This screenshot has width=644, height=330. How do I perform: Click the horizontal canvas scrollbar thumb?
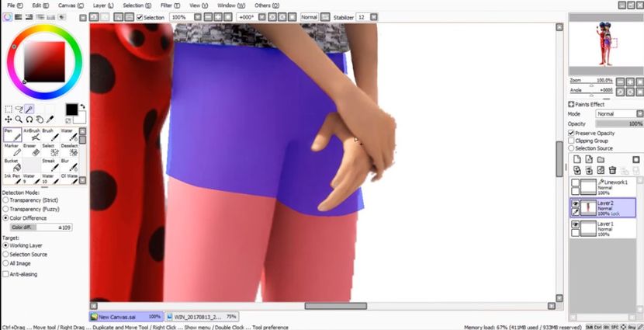335,306
